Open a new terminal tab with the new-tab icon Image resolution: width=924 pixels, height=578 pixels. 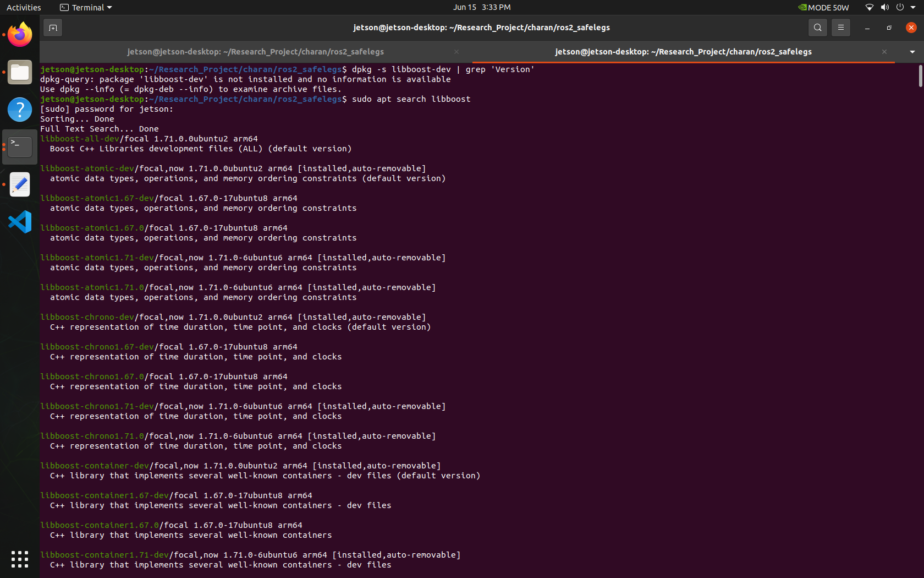click(53, 27)
